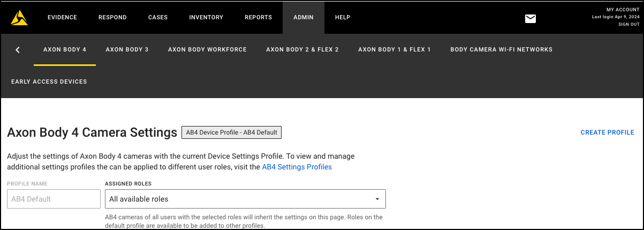Open the Reports menu
644x230 pixels.
coord(258,18)
